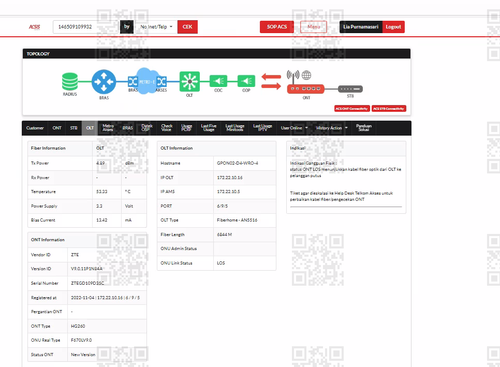Click the ODC splitter icon
This screenshot has width=500, height=367.
[x=218, y=81]
